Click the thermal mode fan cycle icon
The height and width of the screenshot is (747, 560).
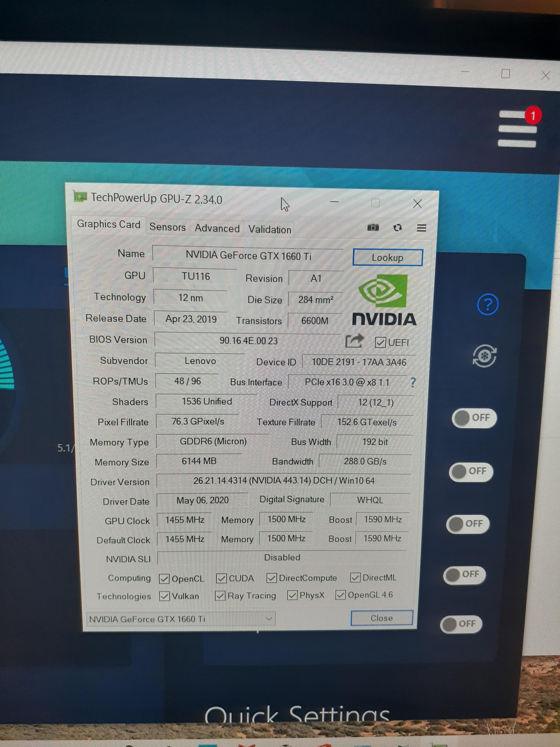point(484,356)
